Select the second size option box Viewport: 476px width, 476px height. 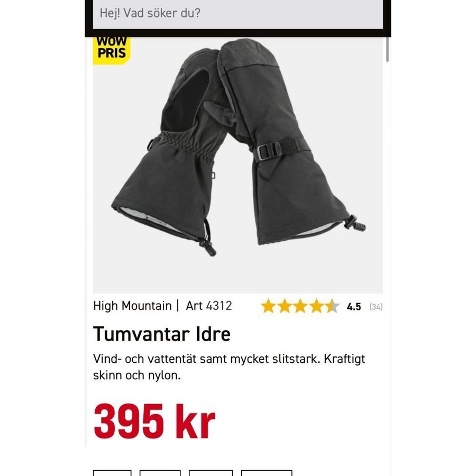click(x=160, y=473)
